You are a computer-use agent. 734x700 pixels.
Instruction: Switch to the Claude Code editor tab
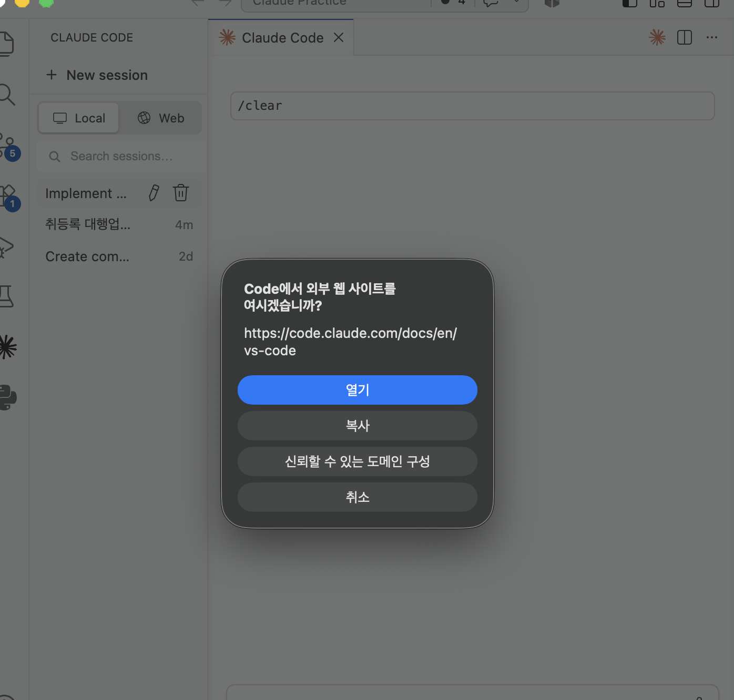281,37
